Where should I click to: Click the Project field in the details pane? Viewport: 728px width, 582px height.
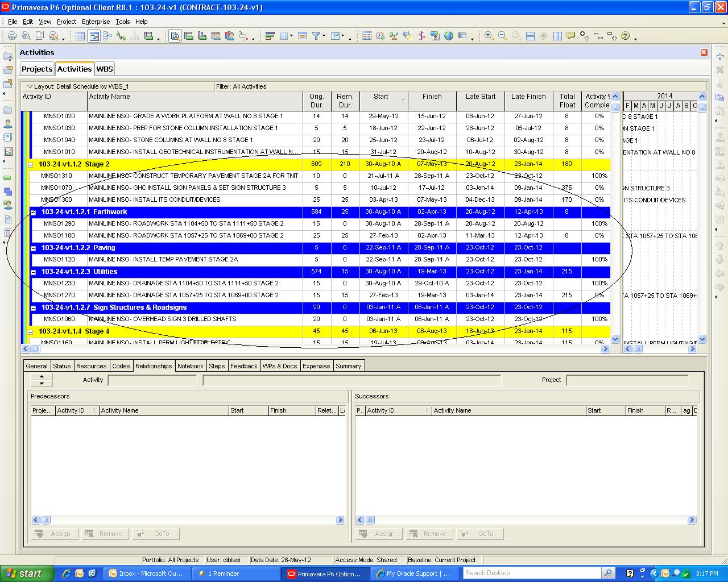627,380
